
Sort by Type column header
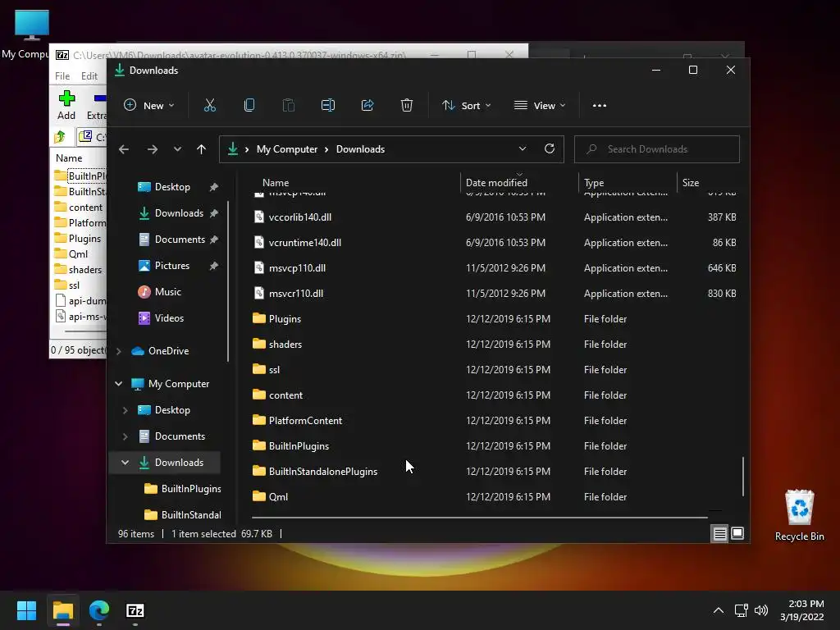[x=594, y=183]
